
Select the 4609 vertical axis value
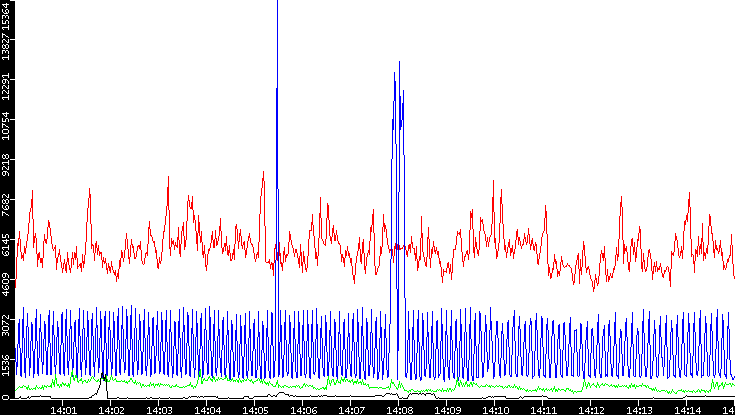(6, 284)
